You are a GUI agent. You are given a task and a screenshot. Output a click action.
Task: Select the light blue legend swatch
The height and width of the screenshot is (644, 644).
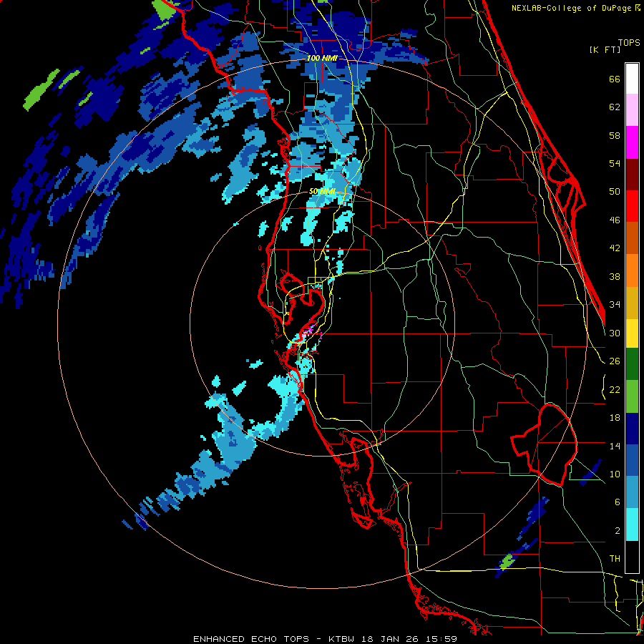632,492
